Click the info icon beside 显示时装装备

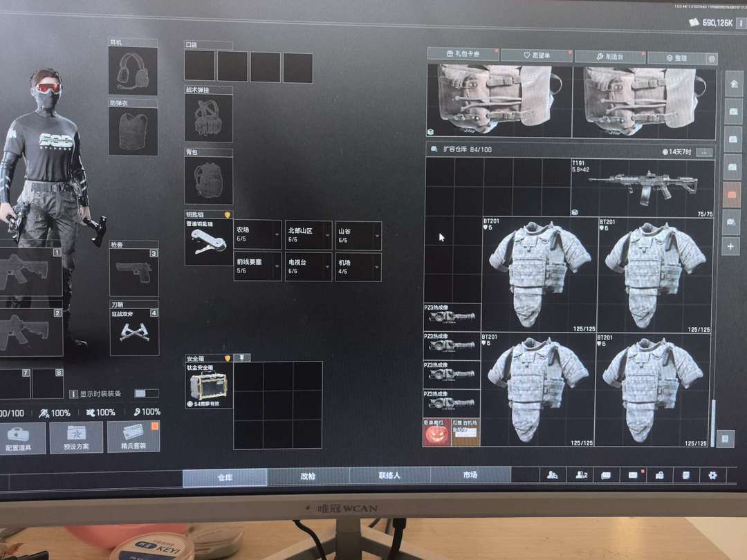point(73,394)
